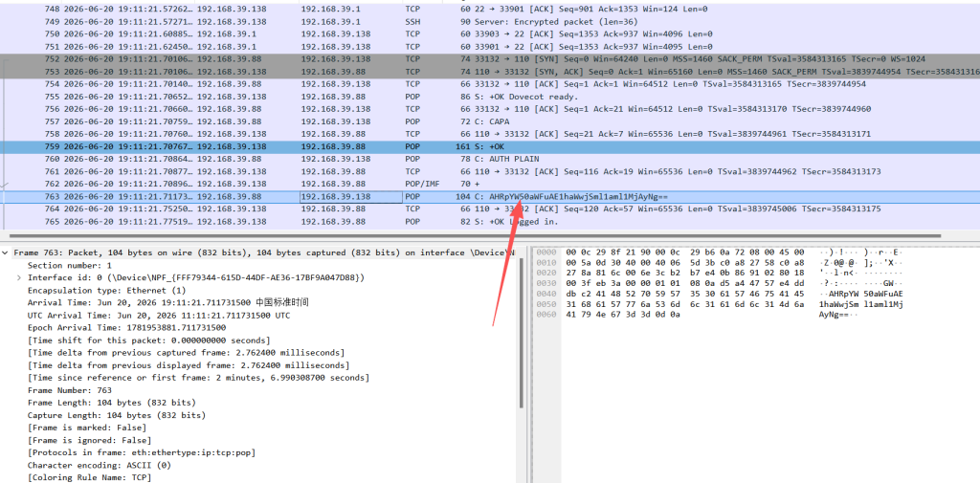Select packet 757 C: CAPA row
This screenshot has width=980, height=483.
point(490,121)
